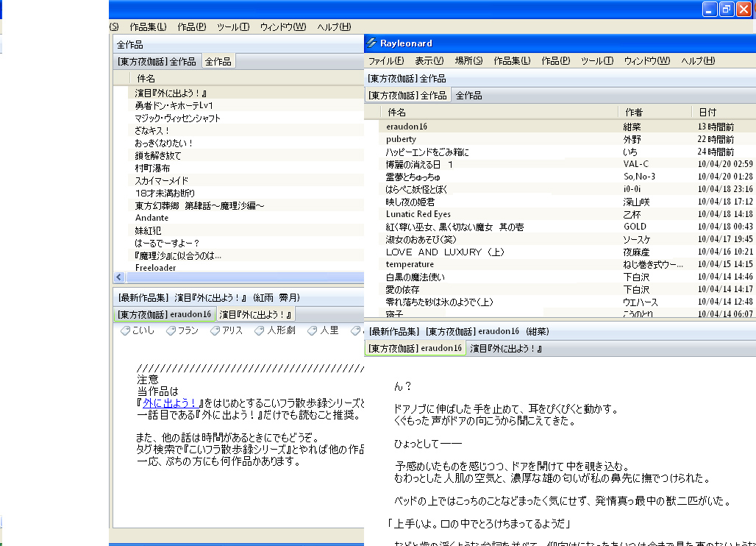Image resolution: width=756 pixels, height=546 pixels.
Task: Select Andante in the rear work list
Action: 151,218
